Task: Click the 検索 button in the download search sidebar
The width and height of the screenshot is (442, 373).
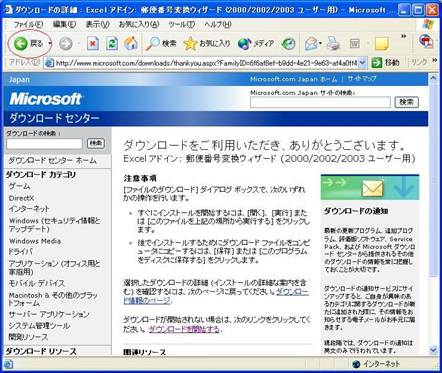Action: coord(96,143)
